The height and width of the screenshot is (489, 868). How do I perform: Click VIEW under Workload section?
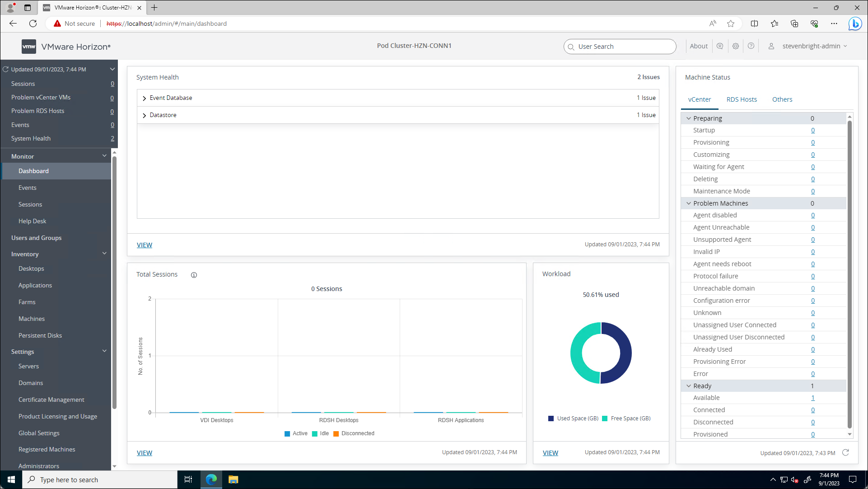pyautogui.click(x=550, y=453)
